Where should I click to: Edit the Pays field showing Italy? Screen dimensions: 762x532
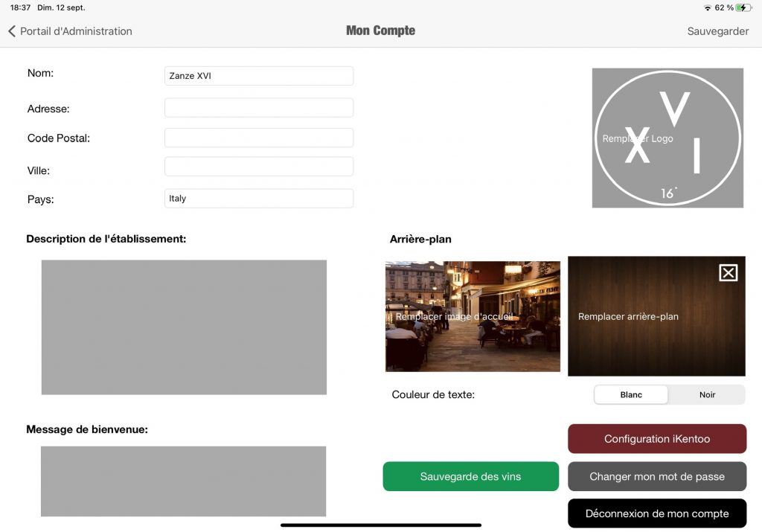[259, 198]
